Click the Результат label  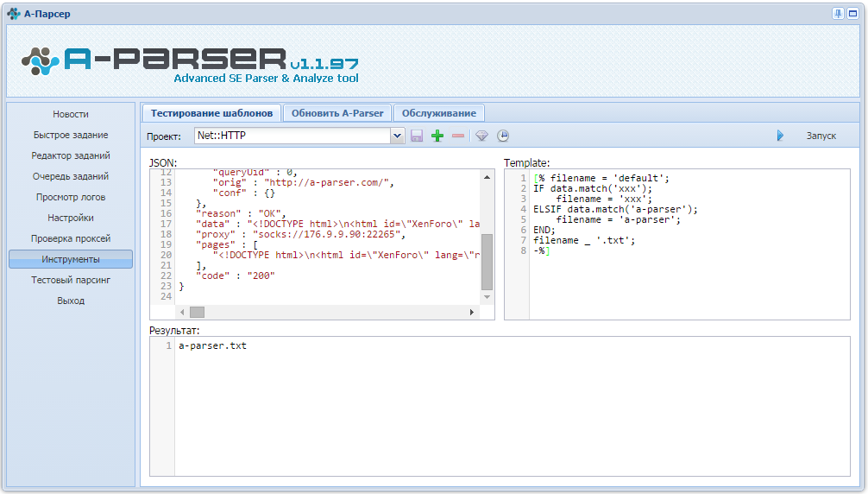[173, 331]
